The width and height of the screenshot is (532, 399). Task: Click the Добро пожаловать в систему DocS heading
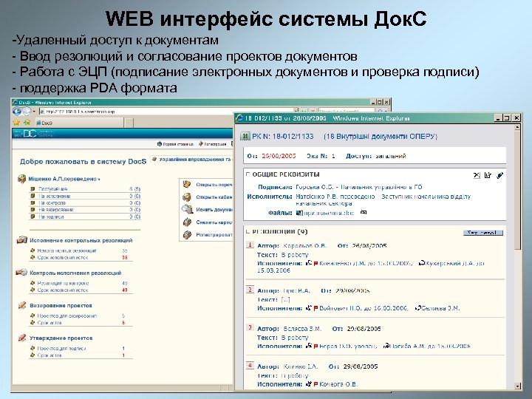[83, 162]
